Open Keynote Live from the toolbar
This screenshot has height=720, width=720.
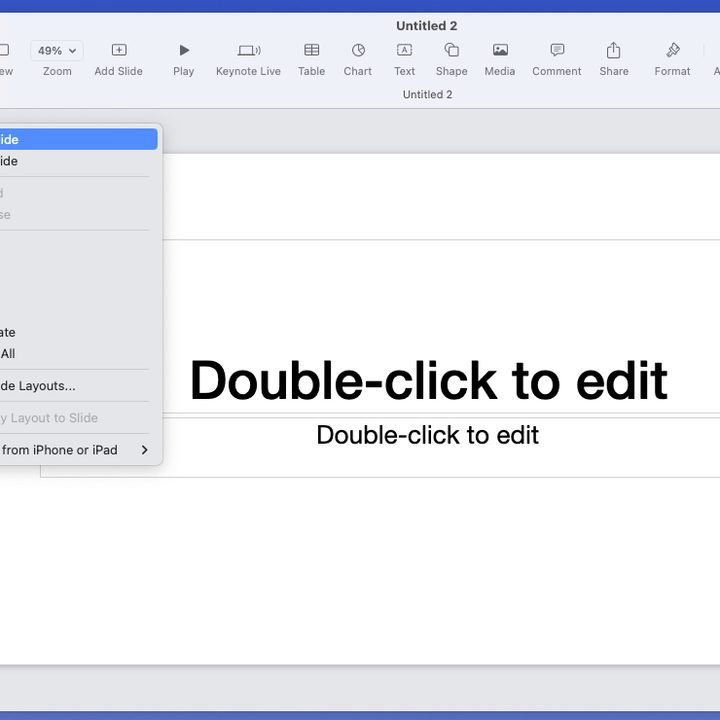248,50
